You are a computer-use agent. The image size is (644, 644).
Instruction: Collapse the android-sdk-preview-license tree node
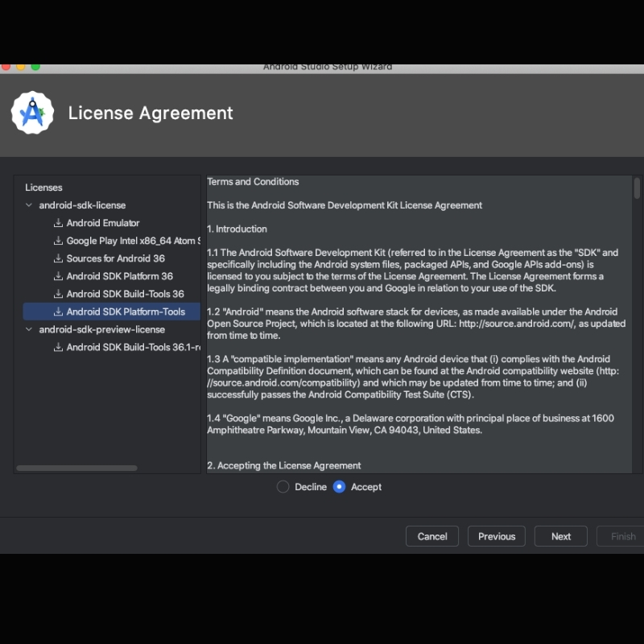(x=29, y=329)
